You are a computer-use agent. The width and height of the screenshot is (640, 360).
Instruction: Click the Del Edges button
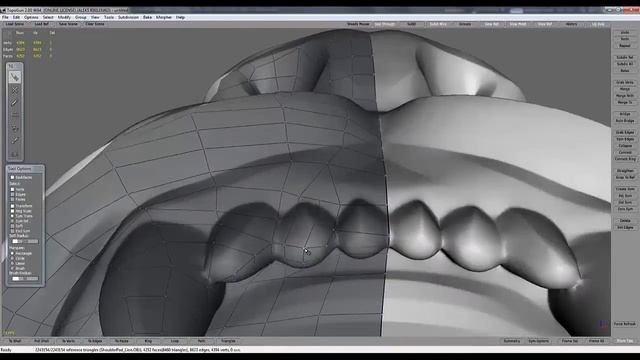[625, 227]
